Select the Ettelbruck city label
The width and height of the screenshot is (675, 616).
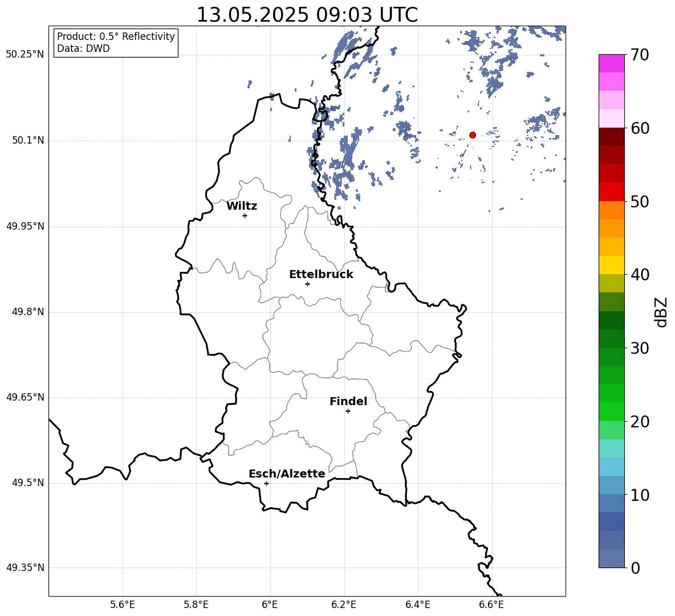coord(321,275)
